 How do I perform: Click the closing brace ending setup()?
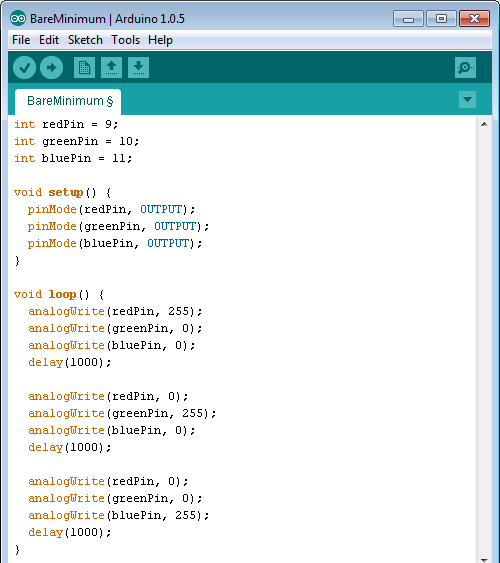pyautogui.click(x=17, y=260)
